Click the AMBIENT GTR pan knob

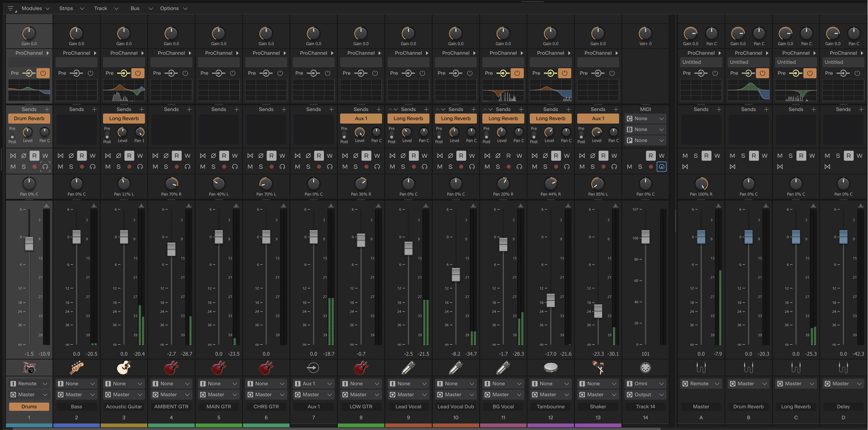coord(171,184)
